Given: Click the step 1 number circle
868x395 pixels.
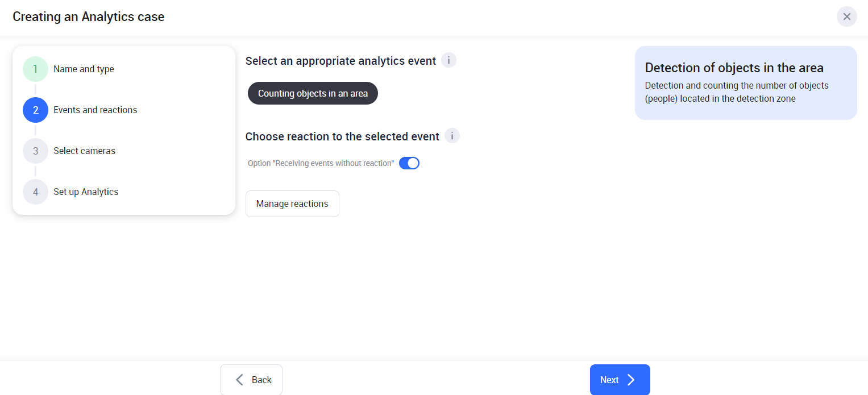Looking at the screenshot, I should pyautogui.click(x=35, y=69).
